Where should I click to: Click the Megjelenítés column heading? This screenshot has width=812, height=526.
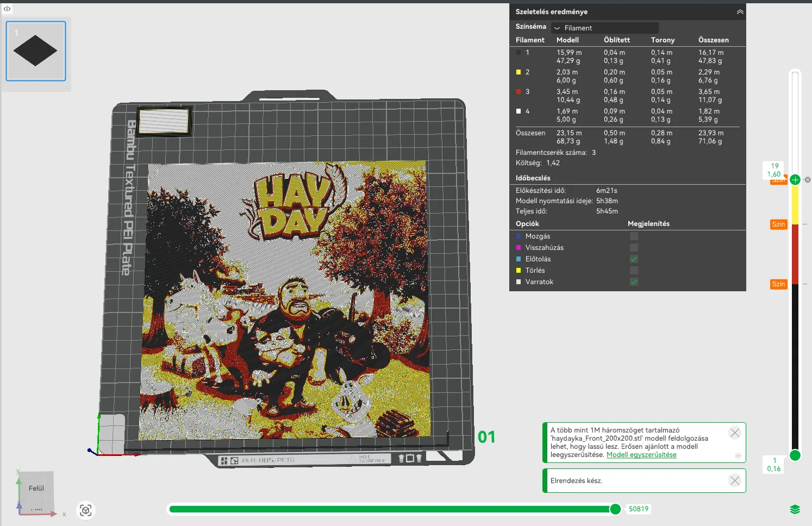pos(648,224)
